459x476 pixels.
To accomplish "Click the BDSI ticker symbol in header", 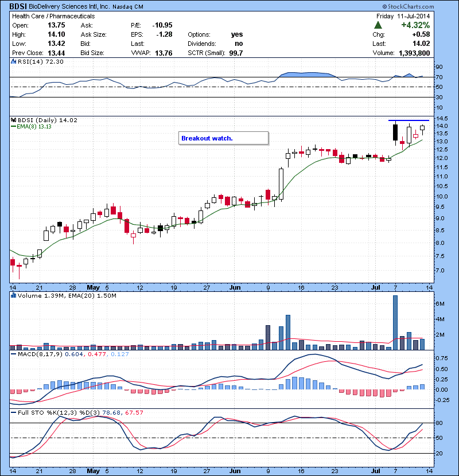I will [18, 6].
